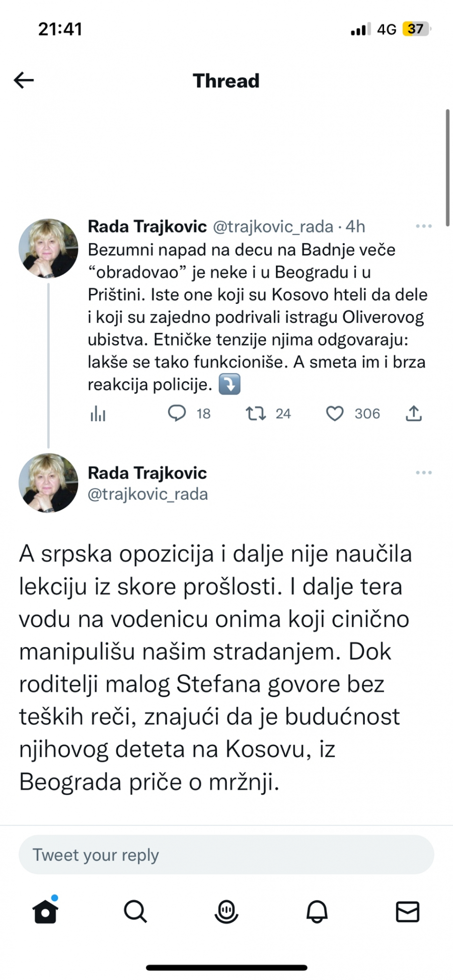Open @trajkovic_rada profile handle link
This screenshot has width=453, height=980.
[x=273, y=226]
